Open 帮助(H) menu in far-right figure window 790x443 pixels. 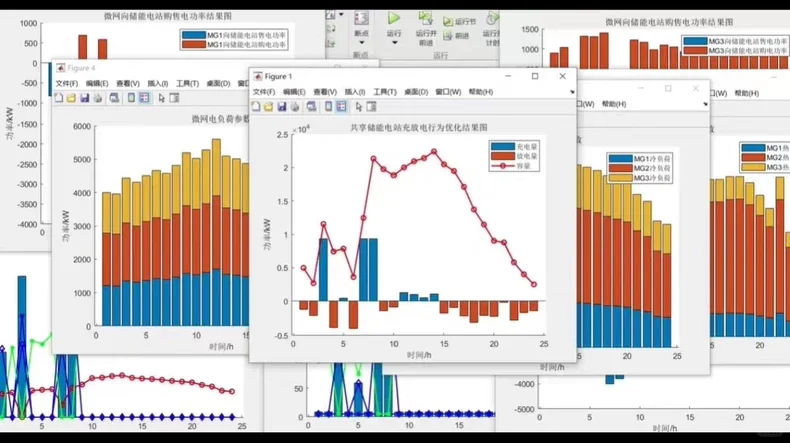[747, 93]
